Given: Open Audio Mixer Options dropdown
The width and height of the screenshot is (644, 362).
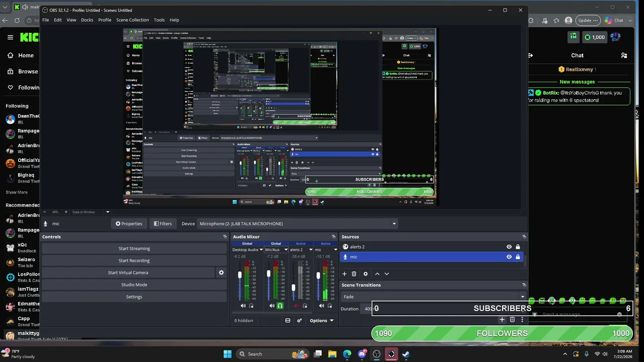Looking at the screenshot, I should coord(321,320).
